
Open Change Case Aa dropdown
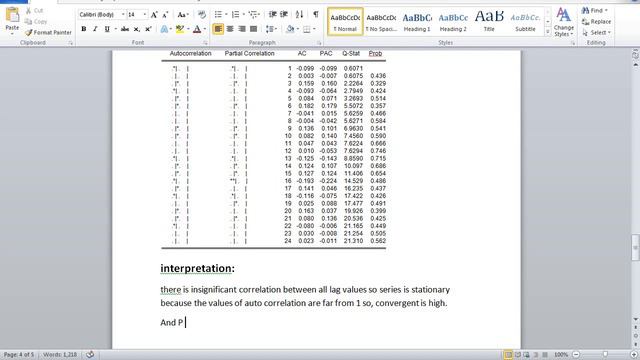182,15
